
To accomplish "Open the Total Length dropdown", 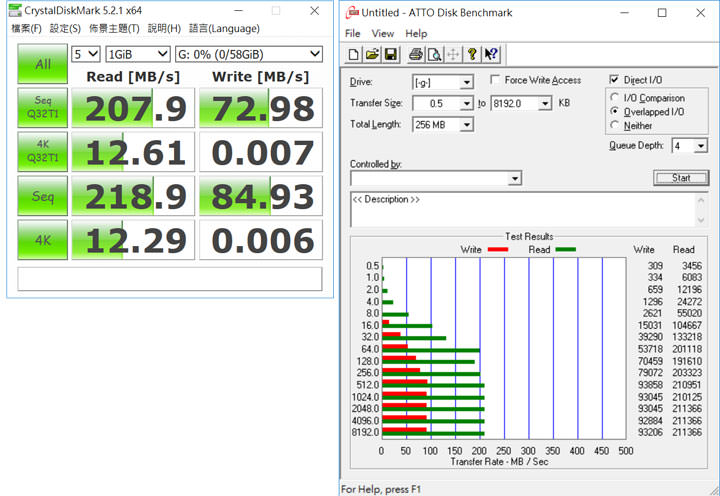I will pos(466,125).
